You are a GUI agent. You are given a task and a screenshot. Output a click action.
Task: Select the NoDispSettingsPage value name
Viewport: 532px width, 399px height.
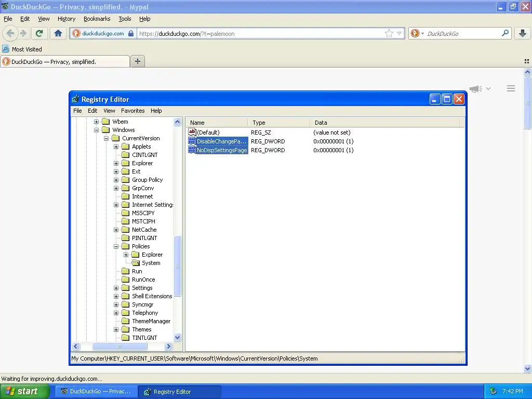pyautogui.click(x=222, y=150)
